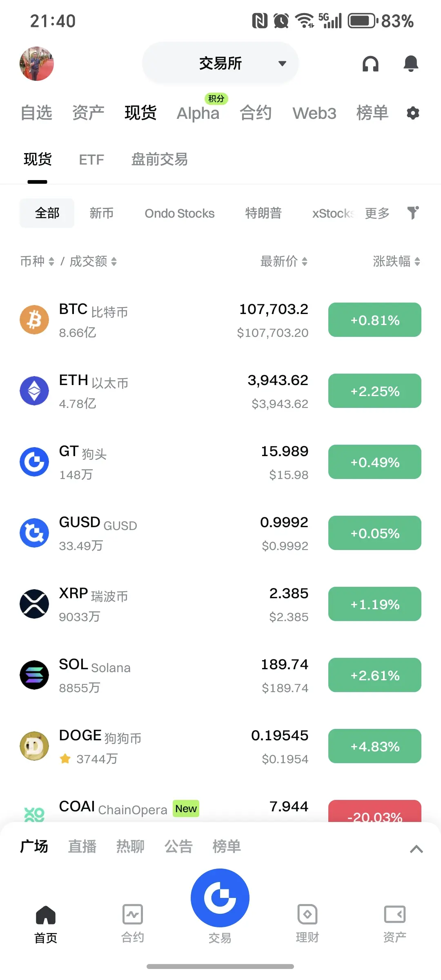Tap the center Gate trade button
The width and height of the screenshot is (441, 980).
tap(220, 898)
